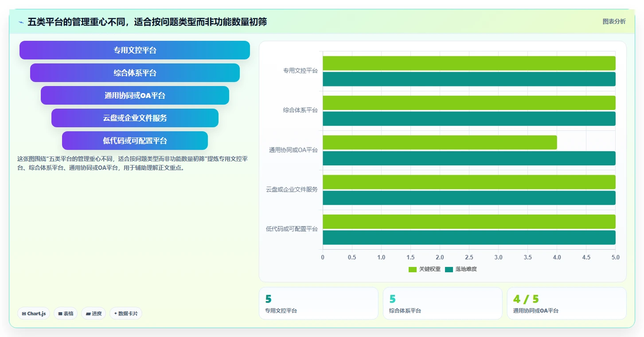
Task: Click the Chart.js tag chip
Action: tap(34, 313)
